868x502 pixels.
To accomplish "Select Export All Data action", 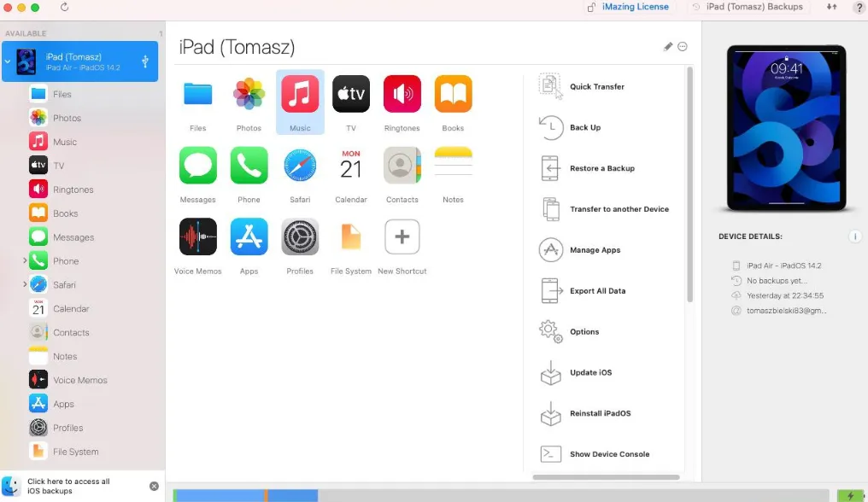I will coord(583,290).
